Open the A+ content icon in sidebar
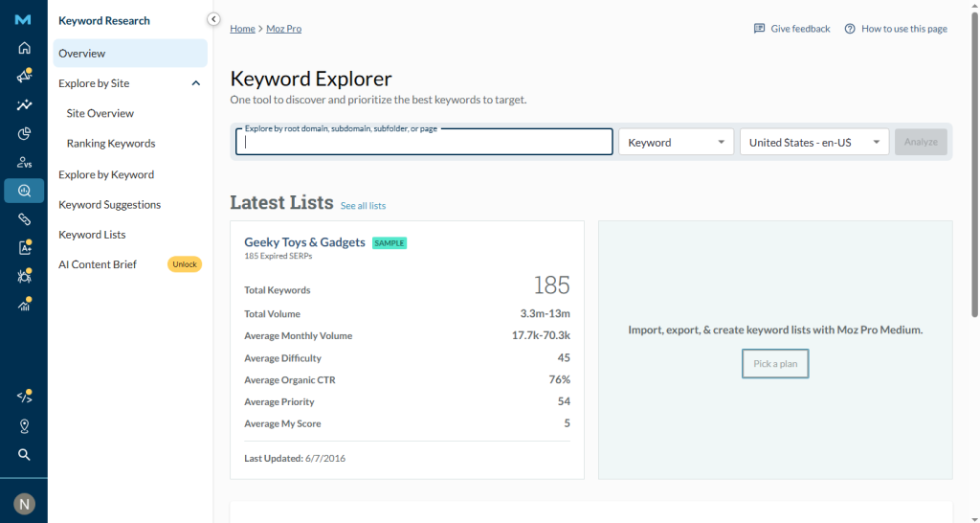 pyautogui.click(x=24, y=248)
